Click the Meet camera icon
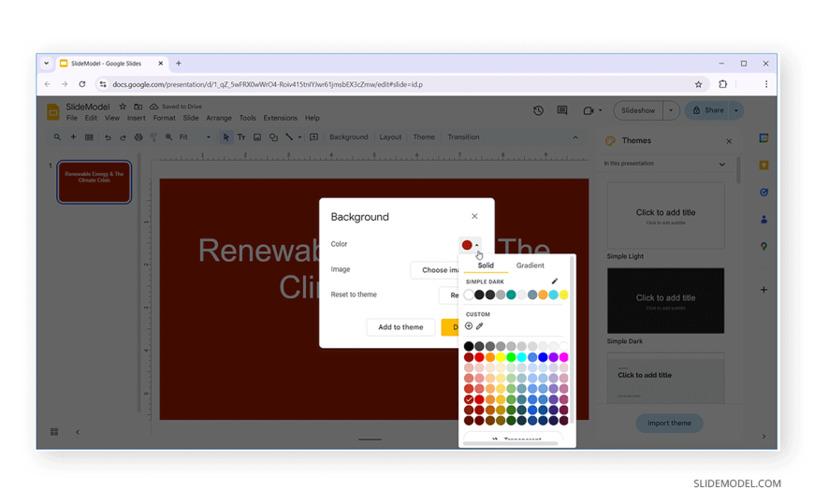Screen dimensions: 814x504 pyautogui.click(x=588, y=110)
